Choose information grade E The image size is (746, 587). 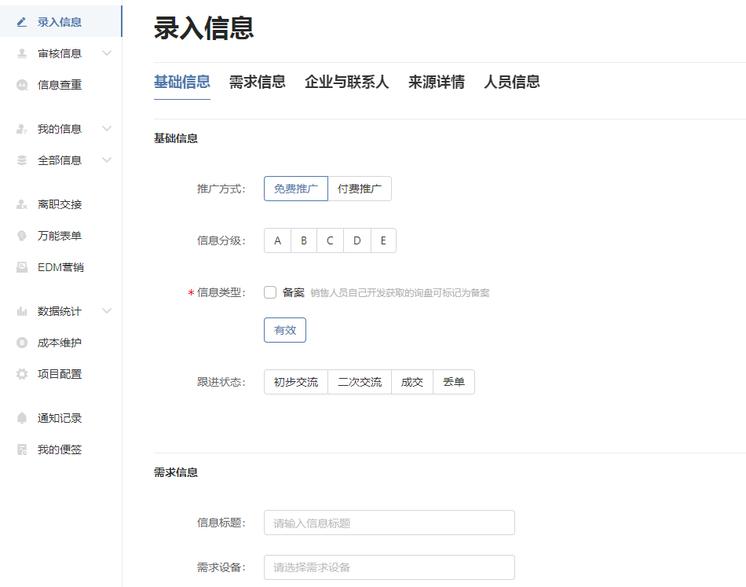[383, 241]
